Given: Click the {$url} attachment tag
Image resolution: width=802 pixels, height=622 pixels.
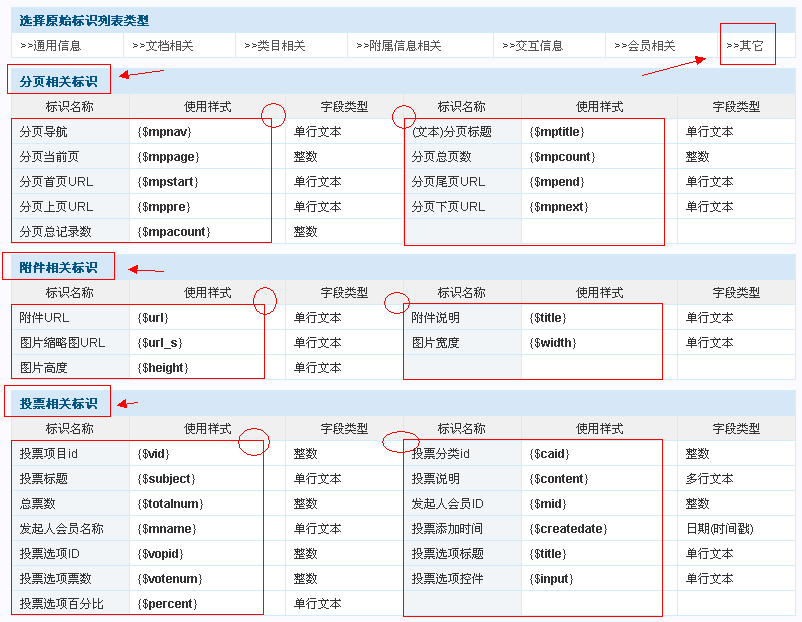Looking at the screenshot, I should pyautogui.click(x=152, y=318).
